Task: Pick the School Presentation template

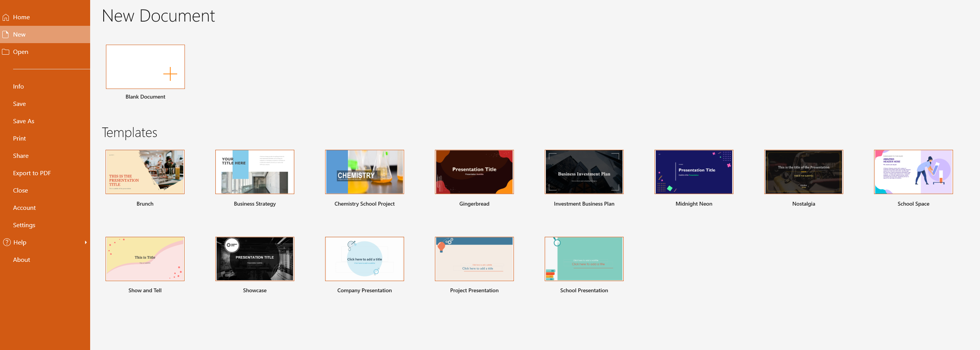Action: [584, 258]
